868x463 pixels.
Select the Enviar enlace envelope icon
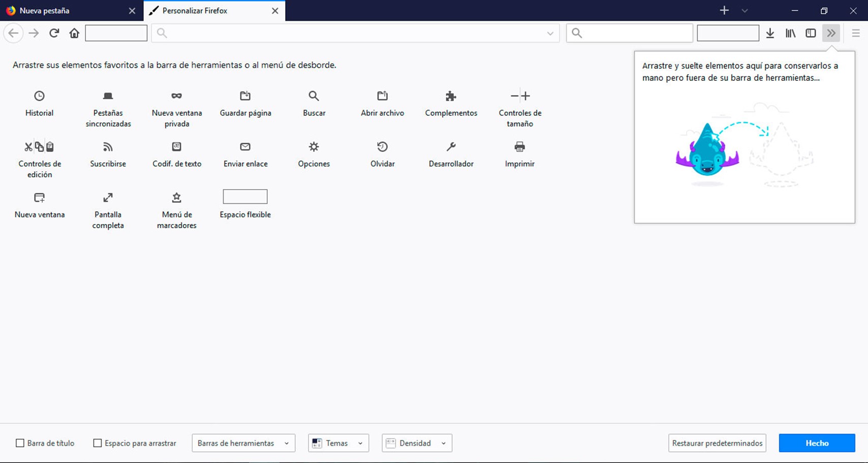[x=245, y=147]
